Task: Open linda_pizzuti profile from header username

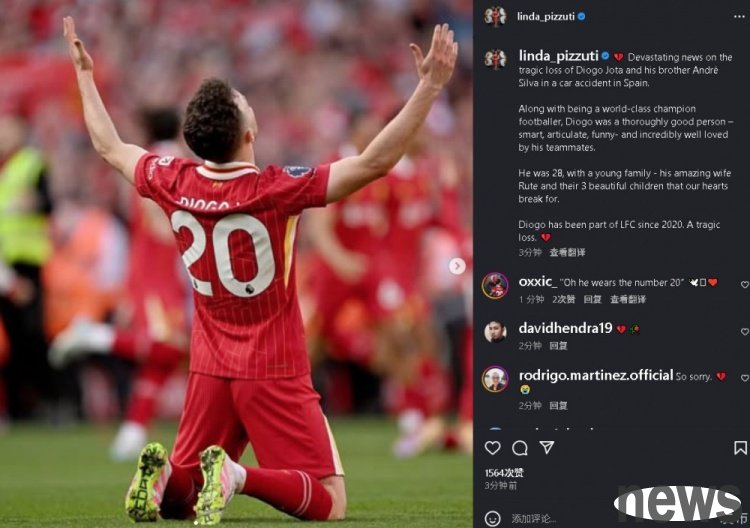Action: click(x=546, y=16)
